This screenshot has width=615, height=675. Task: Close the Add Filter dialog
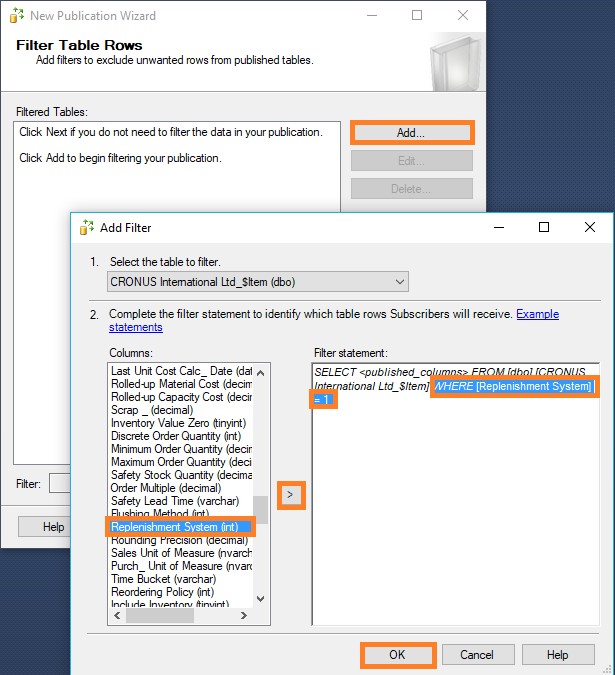tap(591, 228)
